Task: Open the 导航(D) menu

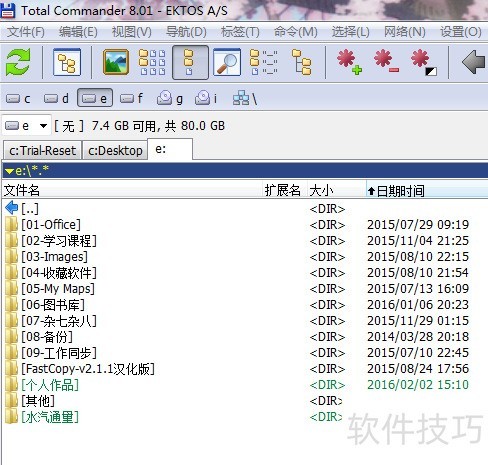Action: (186, 32)
